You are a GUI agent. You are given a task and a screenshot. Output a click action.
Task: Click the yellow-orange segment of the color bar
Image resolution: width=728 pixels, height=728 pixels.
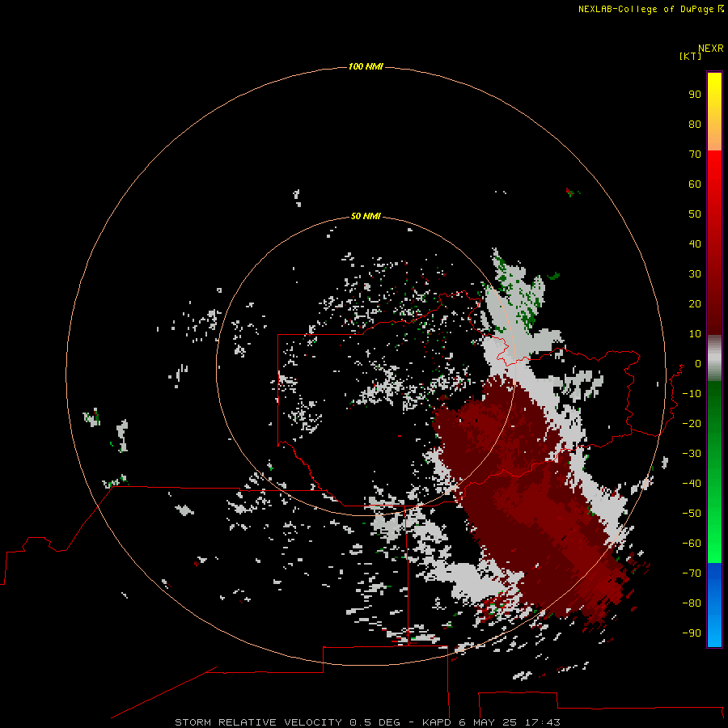(x=714, y=112)
